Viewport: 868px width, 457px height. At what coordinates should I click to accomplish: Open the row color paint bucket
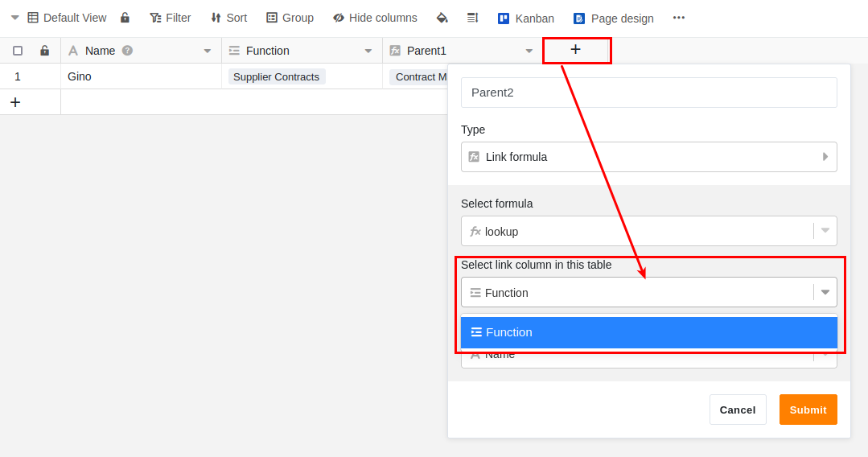[442, 18]
